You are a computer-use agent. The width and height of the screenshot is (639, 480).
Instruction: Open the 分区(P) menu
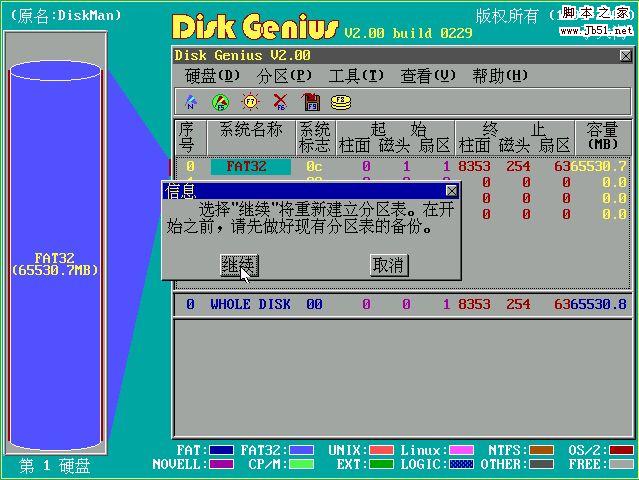(285, 76)
